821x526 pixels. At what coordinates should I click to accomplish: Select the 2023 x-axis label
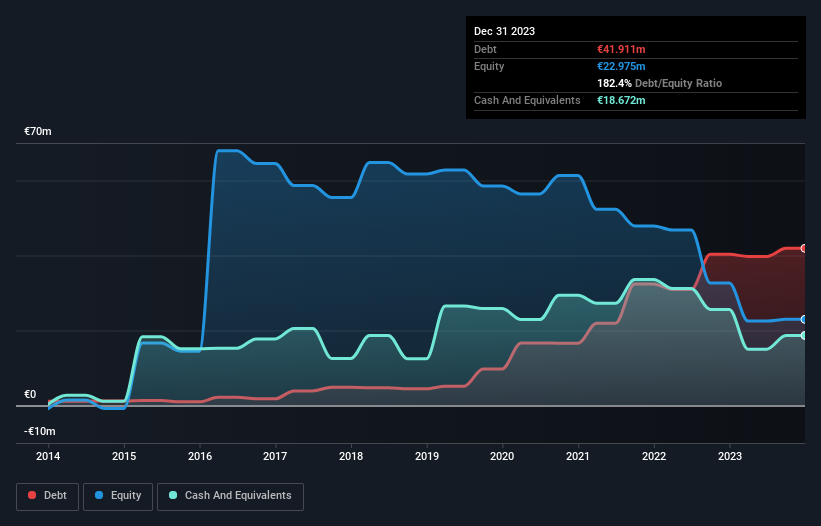pos(730,456)
